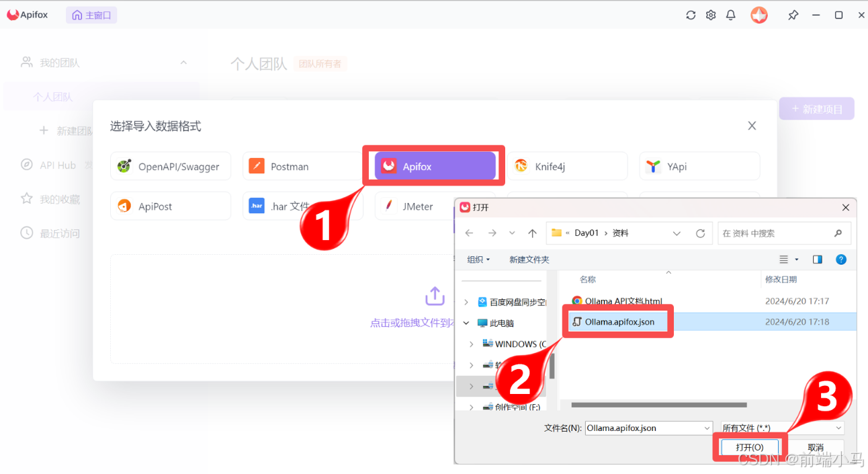This screenshot has height=474, width=868.
Task: Choose ApiPost import format
Action: pyautogui.click(x=171, y=206)
